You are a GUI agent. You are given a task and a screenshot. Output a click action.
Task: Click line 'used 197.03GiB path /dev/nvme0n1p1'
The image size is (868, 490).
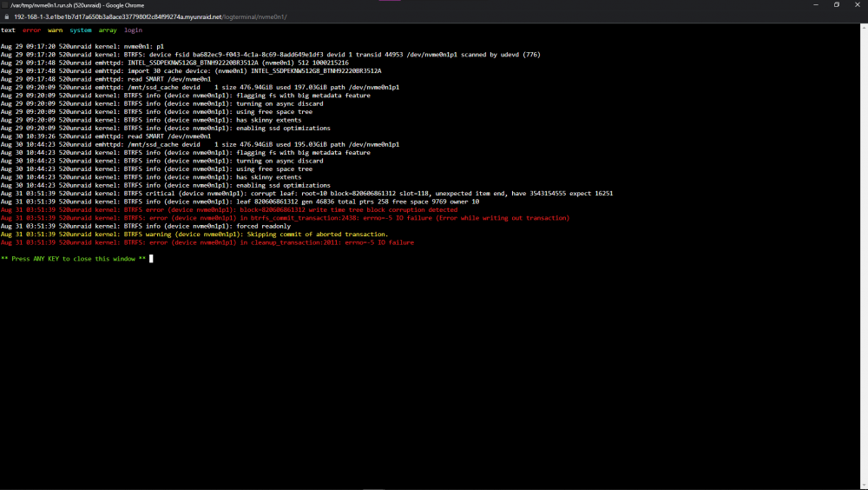(200, 88)
